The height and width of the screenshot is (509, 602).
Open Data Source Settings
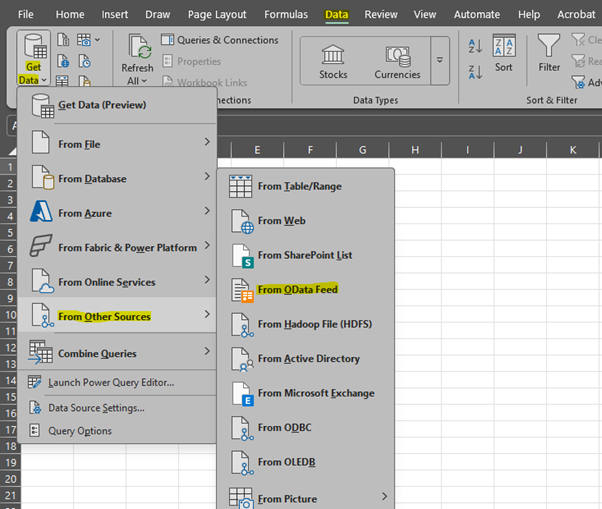pos(117,408)
